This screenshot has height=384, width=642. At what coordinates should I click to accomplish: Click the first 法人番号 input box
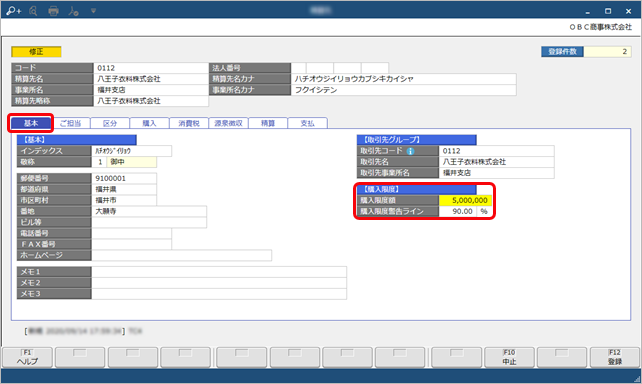[298, 68]
